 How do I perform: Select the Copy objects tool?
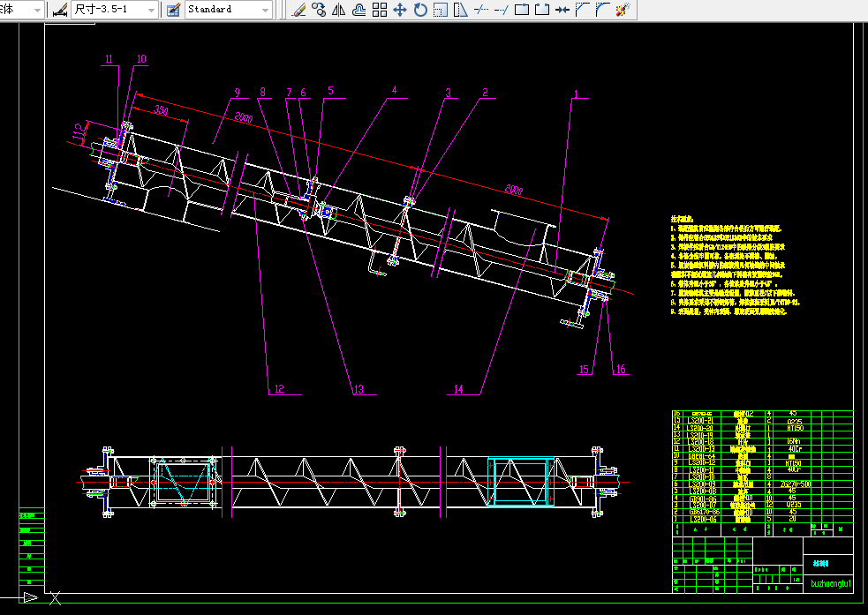pyautogui.click(x=319, y=10)
